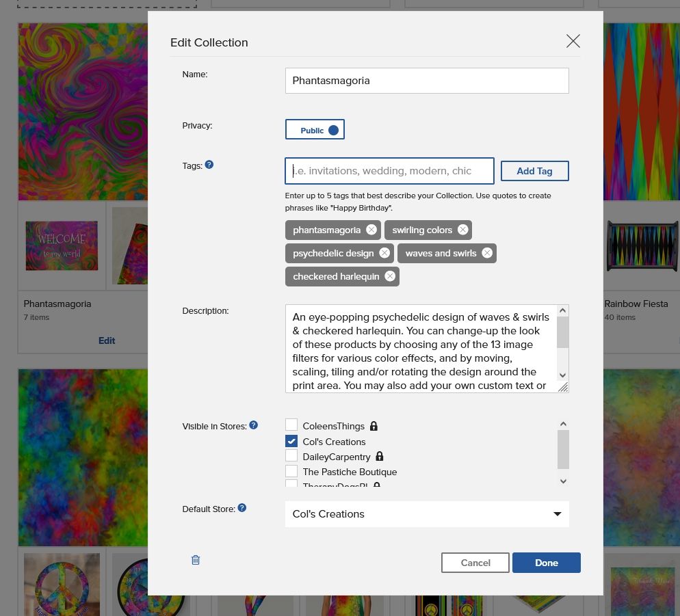
Task: Open the Default Store help icon
Action: click(241, 508)
